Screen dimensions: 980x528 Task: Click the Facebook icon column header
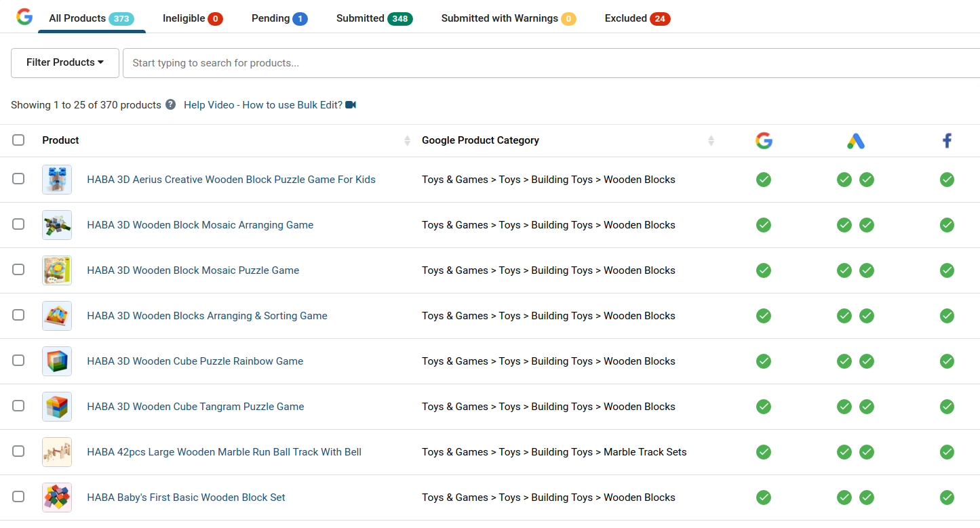pos(947,140)
